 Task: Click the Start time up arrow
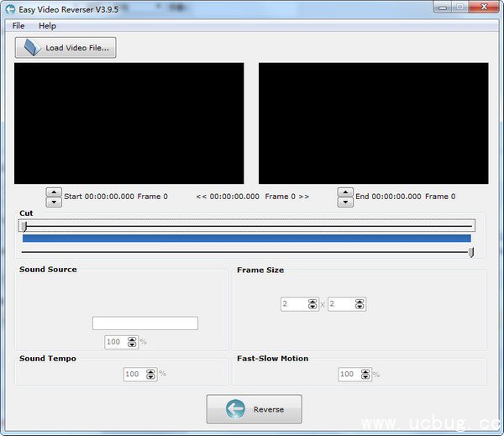54,192
